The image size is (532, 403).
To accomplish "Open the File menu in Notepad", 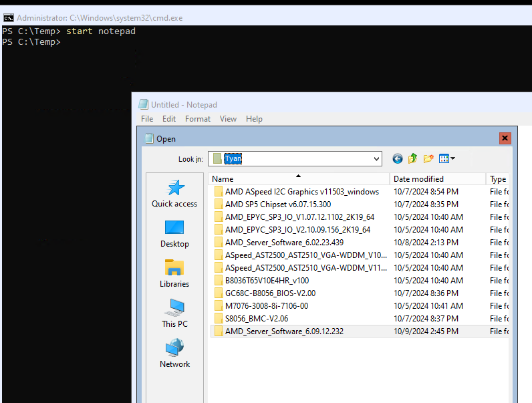I will (147, 119).
